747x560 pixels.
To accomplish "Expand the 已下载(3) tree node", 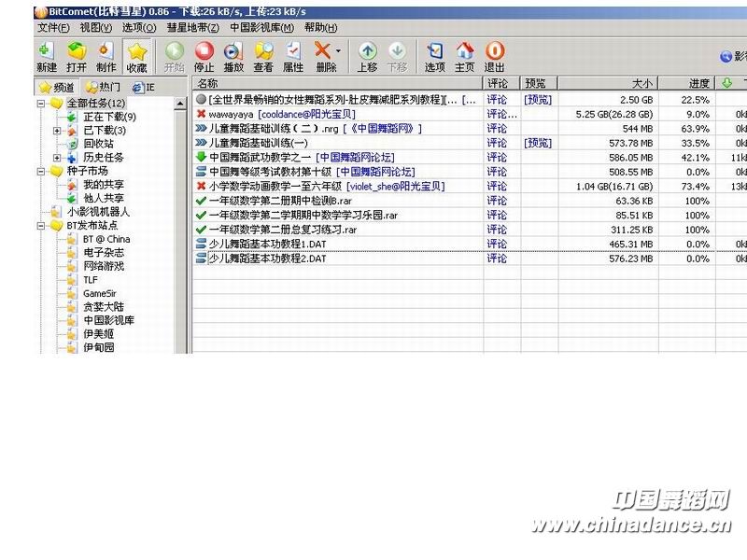I will click(57, 131).
